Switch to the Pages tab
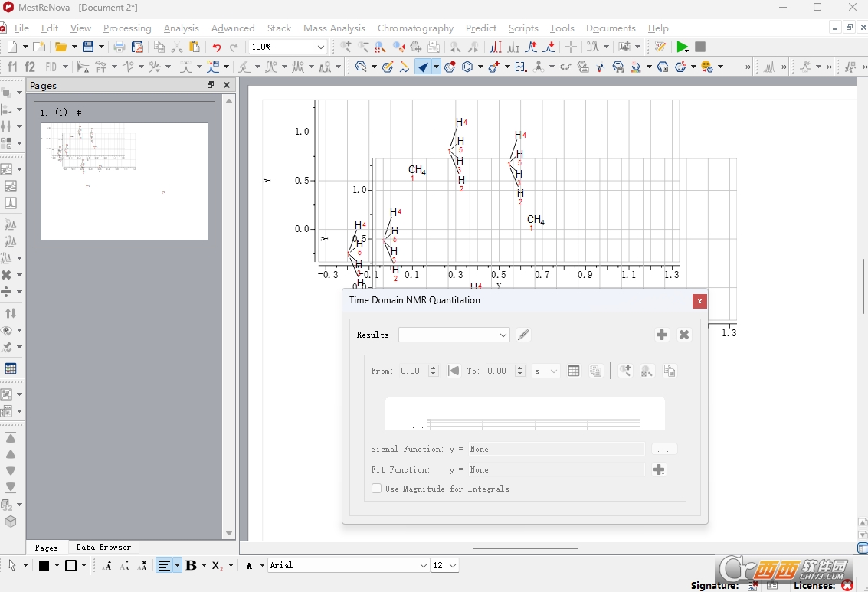This screenshot has height=592, width=868. [46, 548]
